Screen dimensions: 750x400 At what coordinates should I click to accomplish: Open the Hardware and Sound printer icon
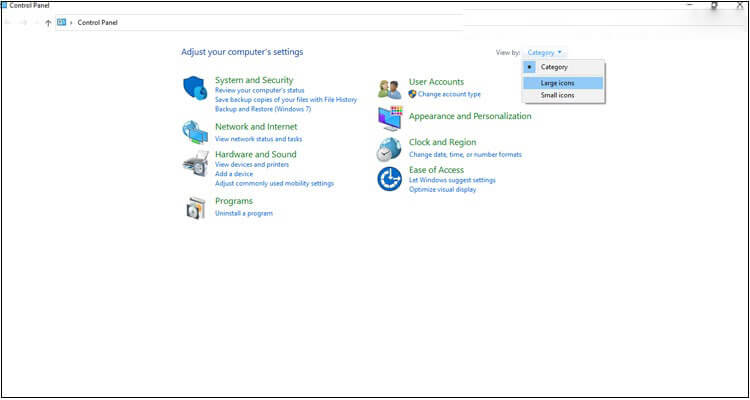[x=196, y=163]
